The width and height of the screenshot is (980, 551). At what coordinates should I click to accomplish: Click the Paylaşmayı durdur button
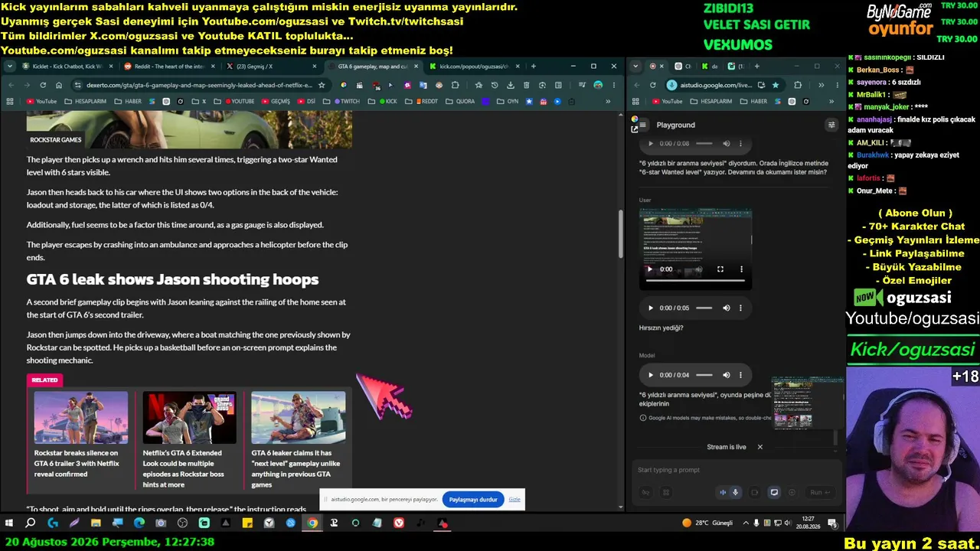pos(473,500)
